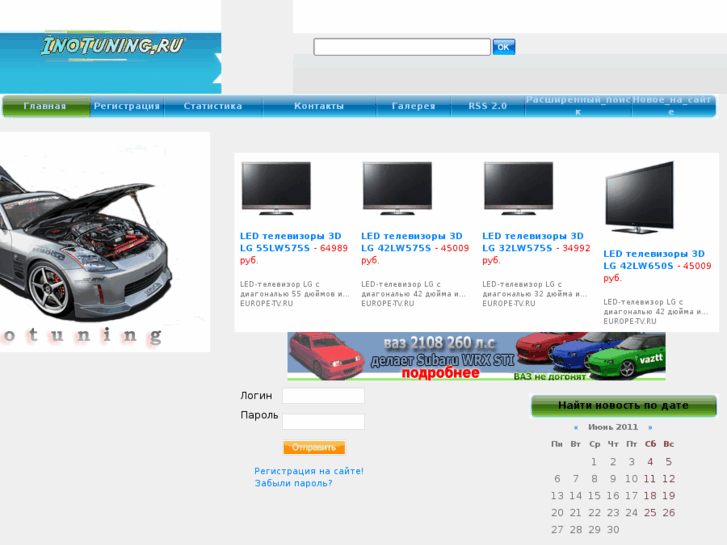Image resolution: width=727 pixels, height=545 pixels.
Task: Open the Регистрация menu item
Action: pyautogui.click(x=127, y=106)
